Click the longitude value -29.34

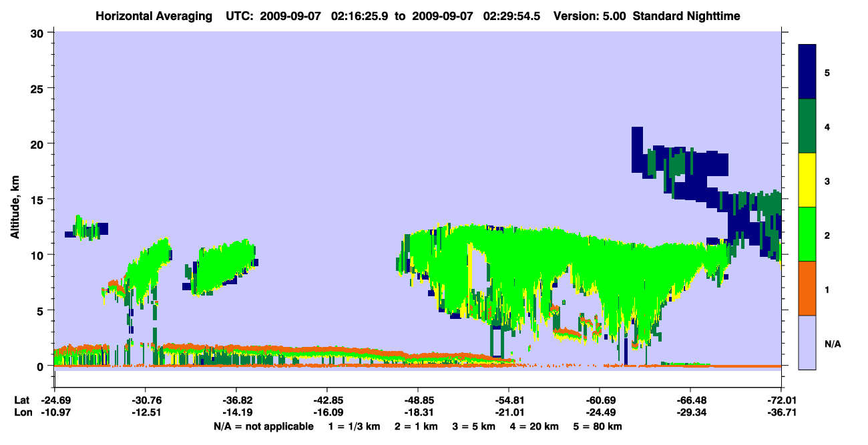690,412
